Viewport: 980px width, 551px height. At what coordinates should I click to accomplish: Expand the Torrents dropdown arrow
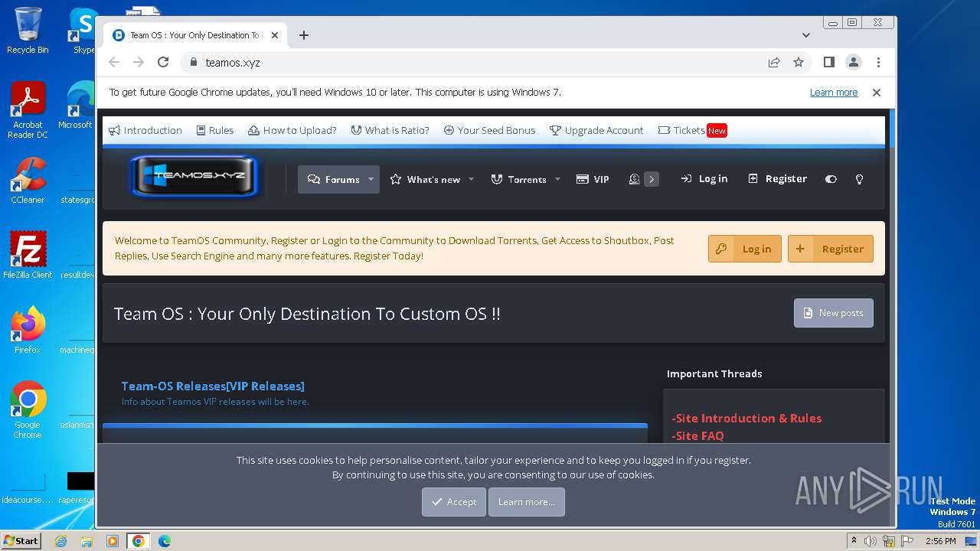557,179
